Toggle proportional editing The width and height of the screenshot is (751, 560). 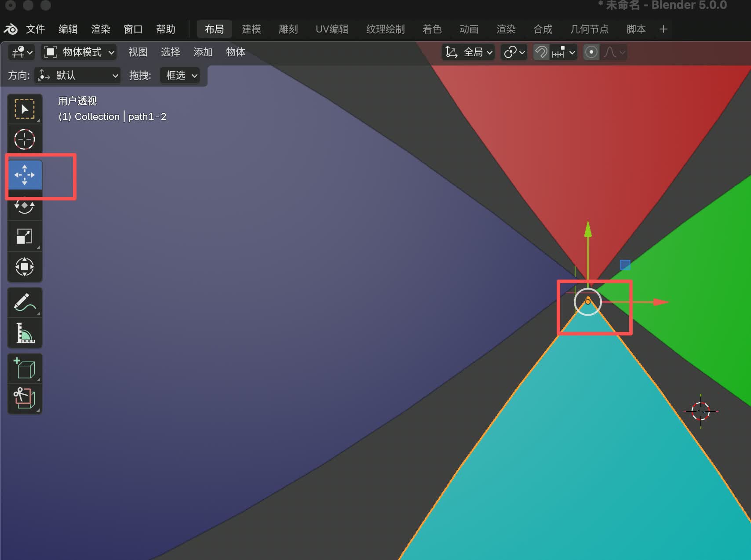[591, 52]
